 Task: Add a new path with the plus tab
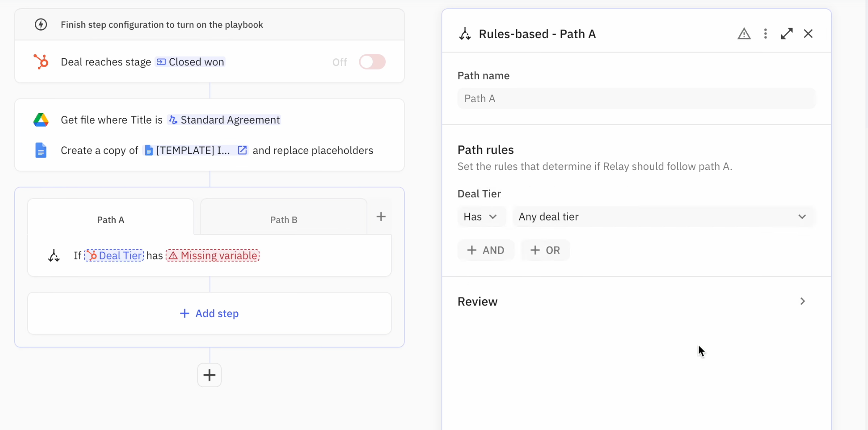[x=381, y=217]
